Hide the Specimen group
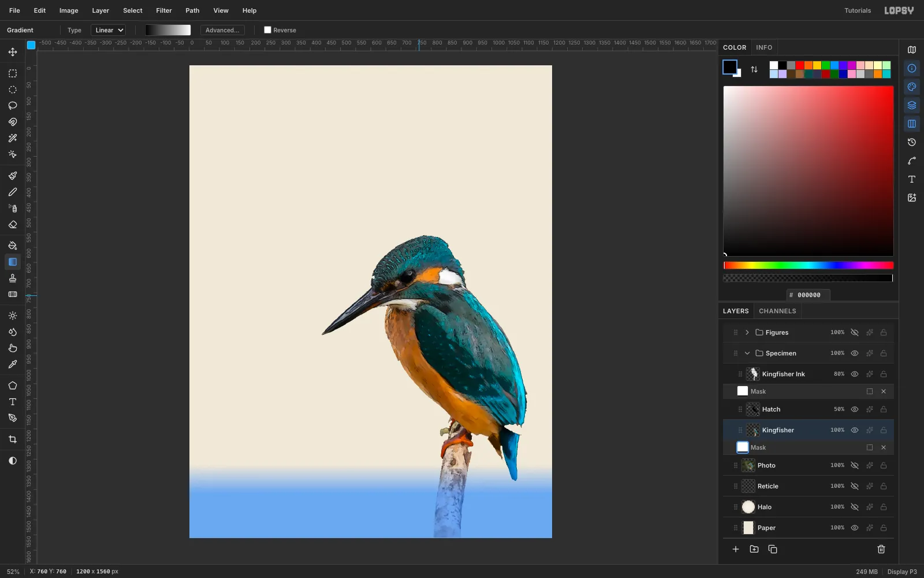 click(x=855, y=353)
